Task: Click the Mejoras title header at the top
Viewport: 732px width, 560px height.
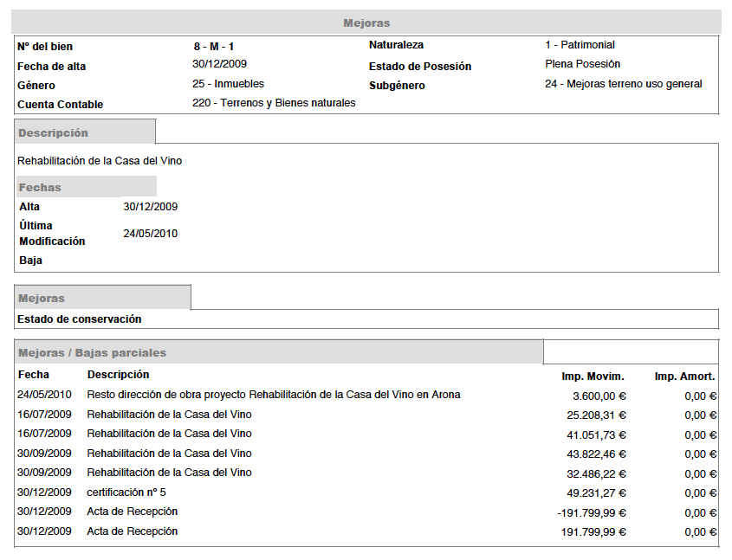Action: pyautogui.click(x=366, y=23)
